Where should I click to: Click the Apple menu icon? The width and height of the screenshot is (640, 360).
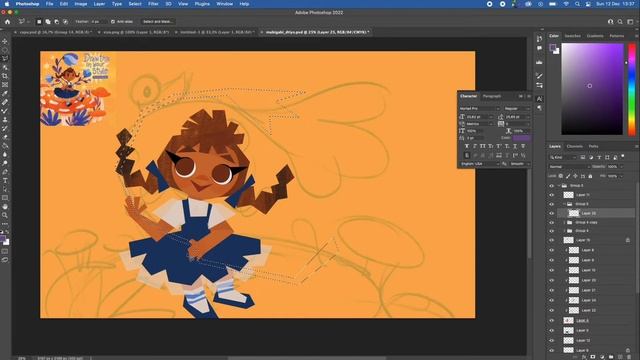tap(7, 4)
